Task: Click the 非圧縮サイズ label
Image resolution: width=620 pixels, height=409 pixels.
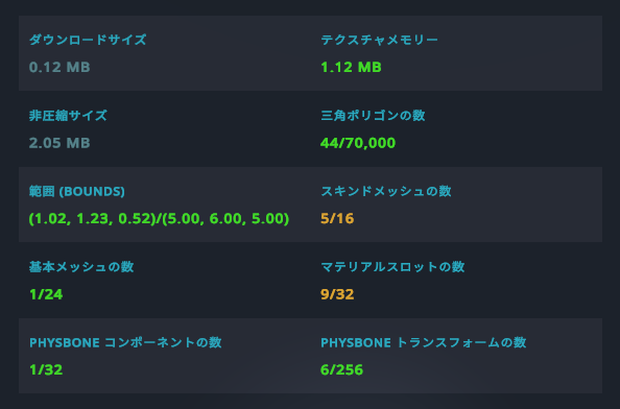Action: [x=68, y=116]
